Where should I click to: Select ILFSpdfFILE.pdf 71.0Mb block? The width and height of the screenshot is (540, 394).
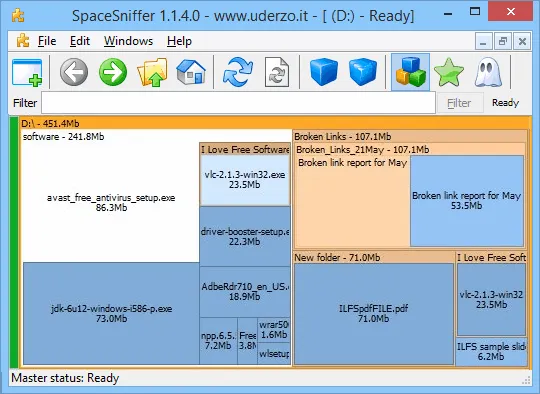coord(374,314)
